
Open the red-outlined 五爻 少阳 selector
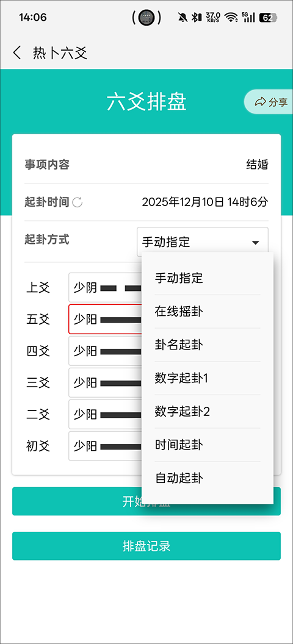point(105,319)
